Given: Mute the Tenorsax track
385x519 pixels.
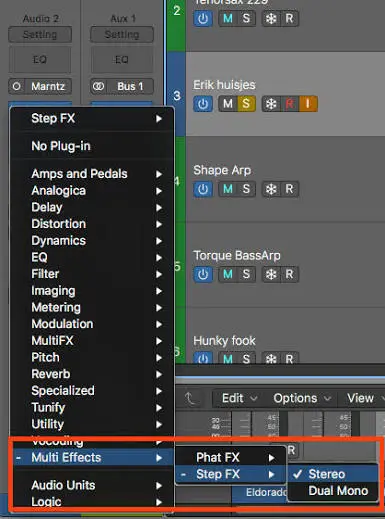Looking at the screenshot, I should [x=228, y=18].
